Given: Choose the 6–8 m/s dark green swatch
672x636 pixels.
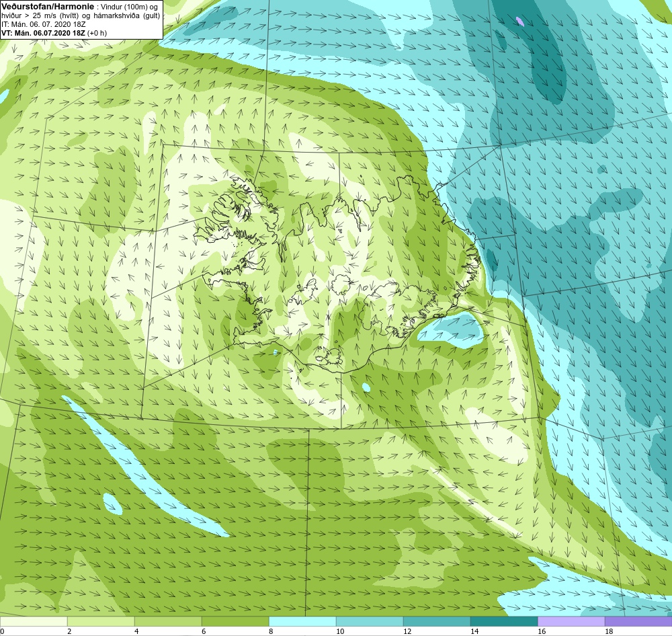Looking at the screenshot, I should pyautogui.click(x=235, y=621).
